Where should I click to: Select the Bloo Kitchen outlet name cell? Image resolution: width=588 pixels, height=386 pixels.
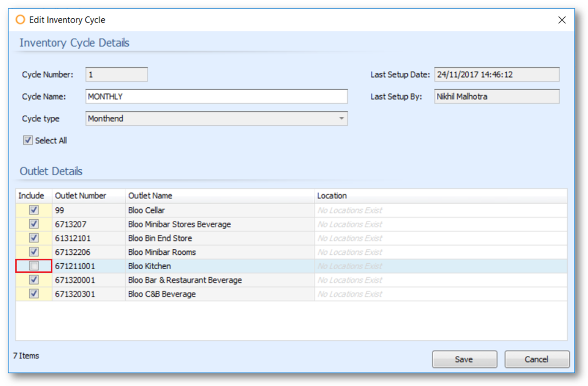[149, 266]
